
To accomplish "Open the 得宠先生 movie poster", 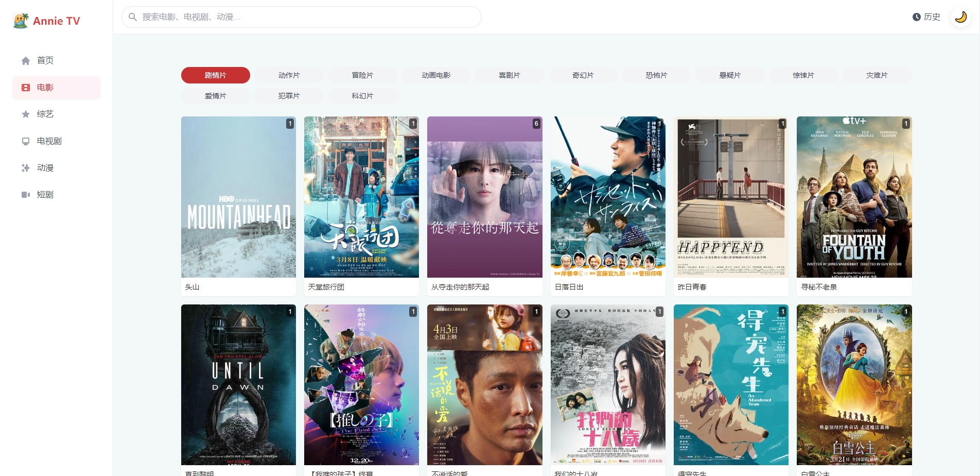I will pyautogui.click(x=731, y=385).
